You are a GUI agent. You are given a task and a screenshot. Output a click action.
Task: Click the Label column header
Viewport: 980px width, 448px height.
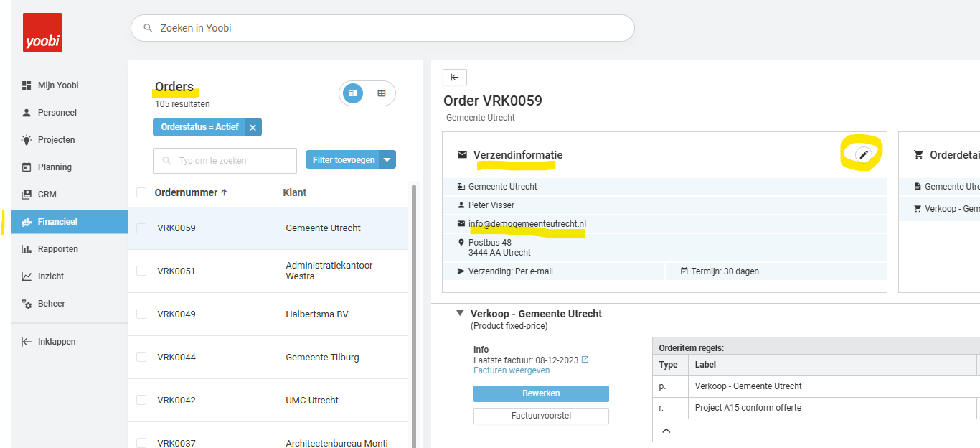[706, 365]
